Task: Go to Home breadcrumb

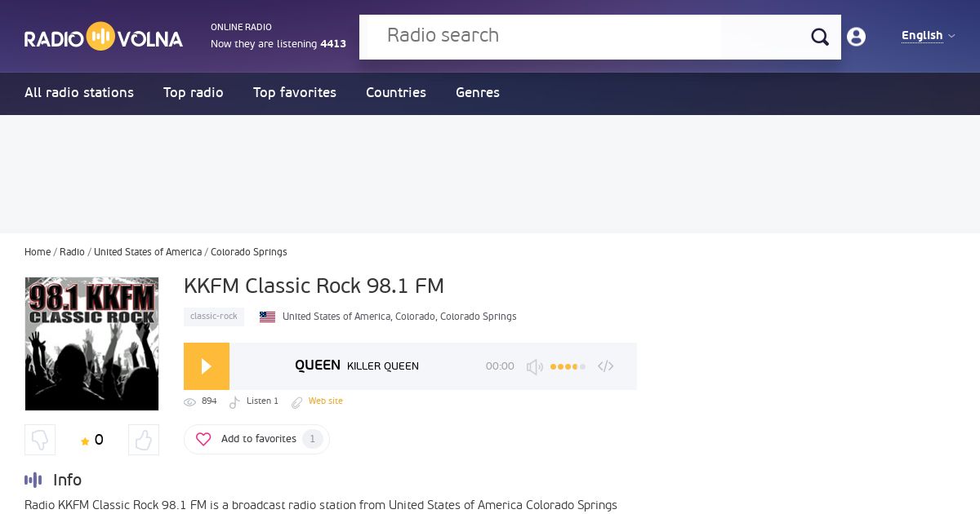Action: click(38, 252)
